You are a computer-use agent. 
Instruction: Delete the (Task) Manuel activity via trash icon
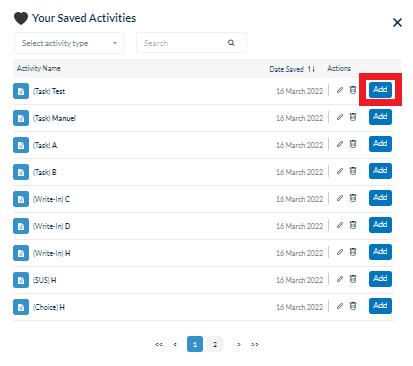[353, 117]
